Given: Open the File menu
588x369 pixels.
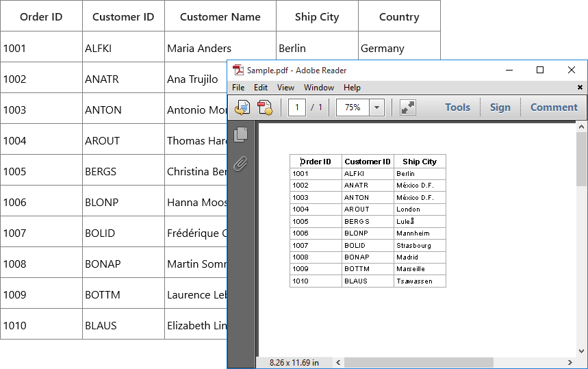Looking at the screenshot, I should [x=238, y=88].
